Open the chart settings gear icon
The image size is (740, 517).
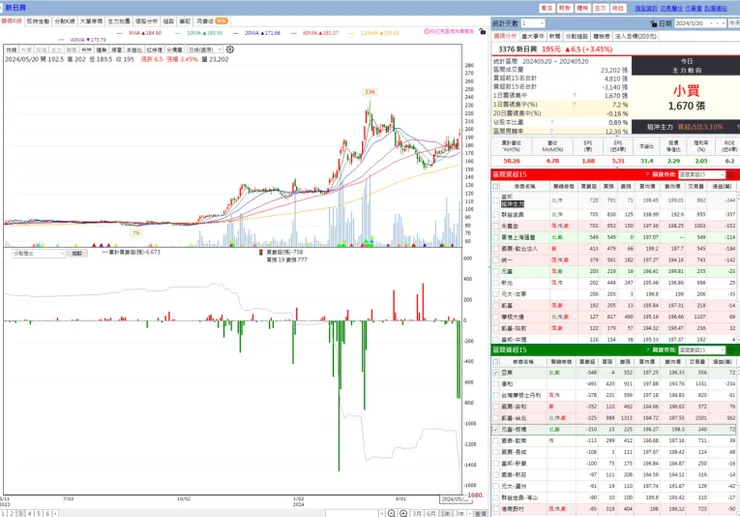tap(230, 50)
